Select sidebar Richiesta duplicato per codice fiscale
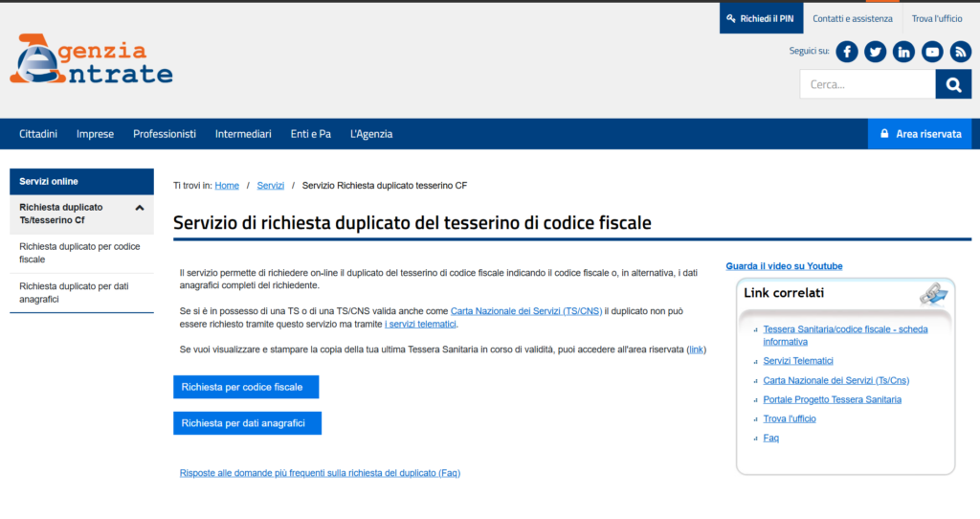980x519 pixels. [81, 253]
